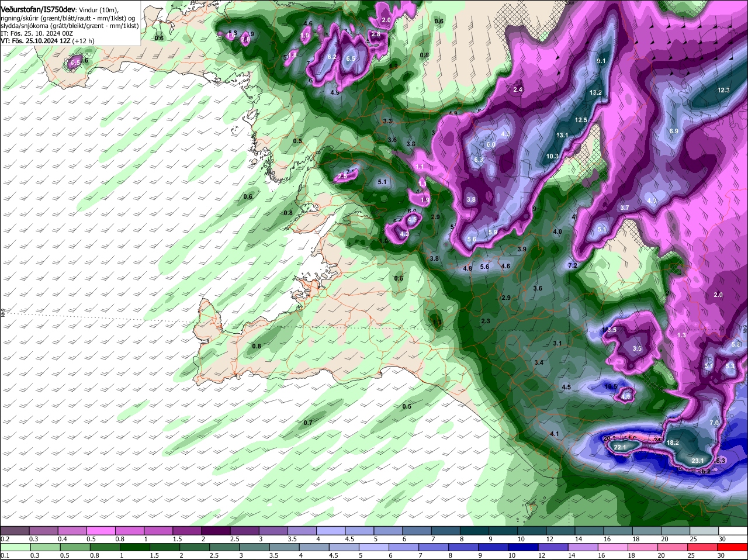Click the 2.4 value in the pink area
The image size is (748, 560).
click(518, 89)
